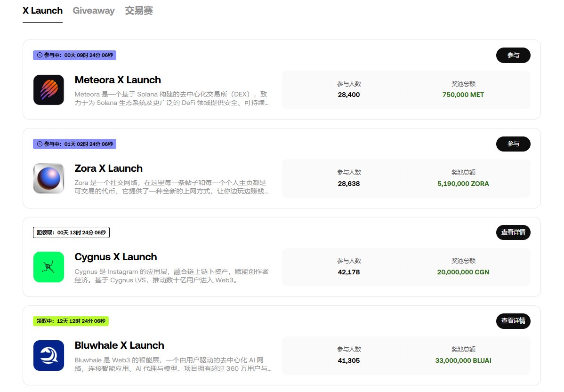Click 参与人数 label in Bluwhale card
The height and width of the screenshot is (392, 564).
point(349,349)
